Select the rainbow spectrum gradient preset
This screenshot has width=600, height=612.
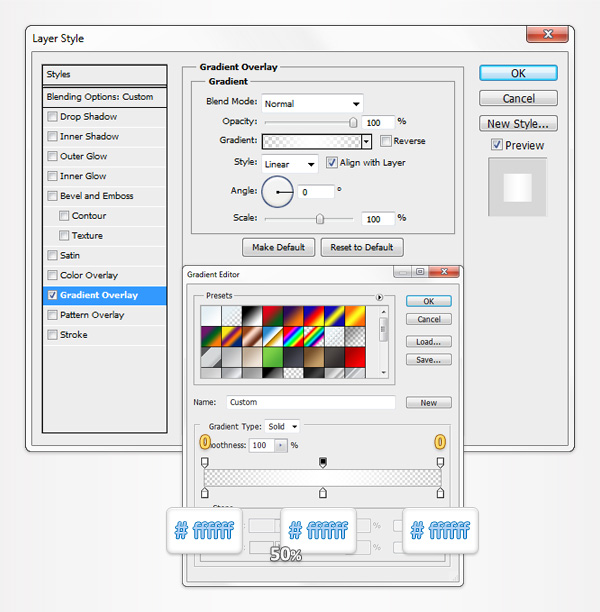click(x=293, y=334)
